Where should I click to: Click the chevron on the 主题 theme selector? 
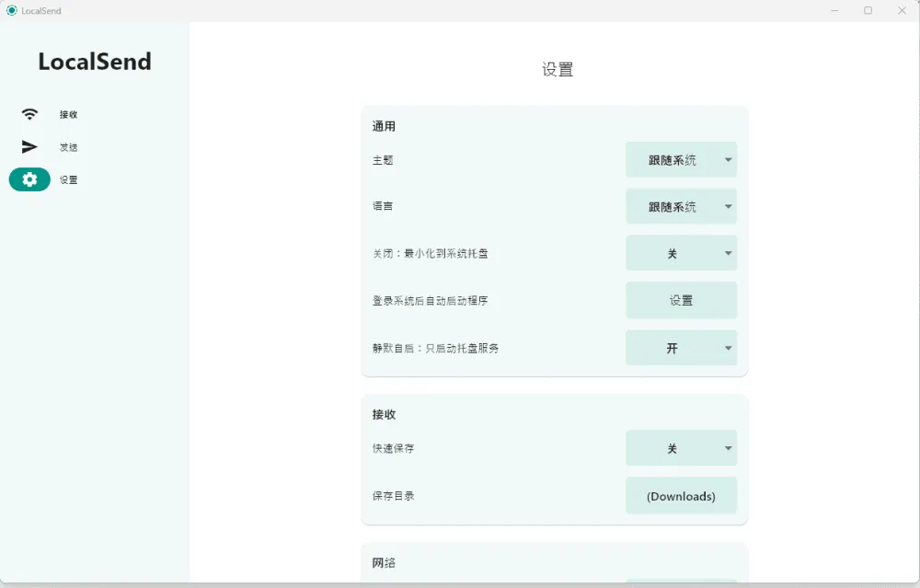[726, 159]
